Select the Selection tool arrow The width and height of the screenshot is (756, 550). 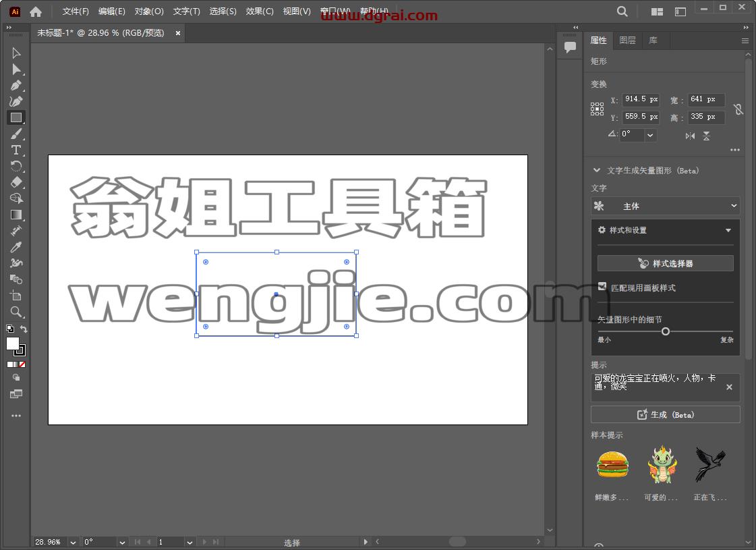tap(16, 53)
